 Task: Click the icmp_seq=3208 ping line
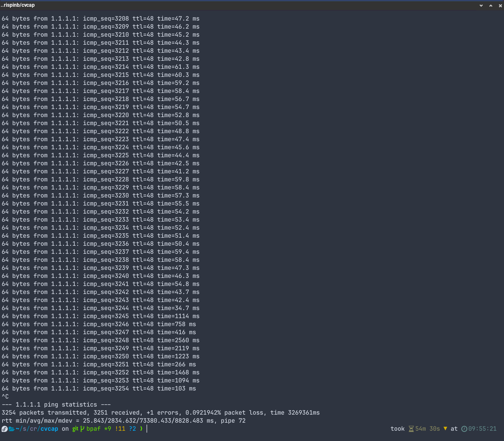[x=101, y=19]
